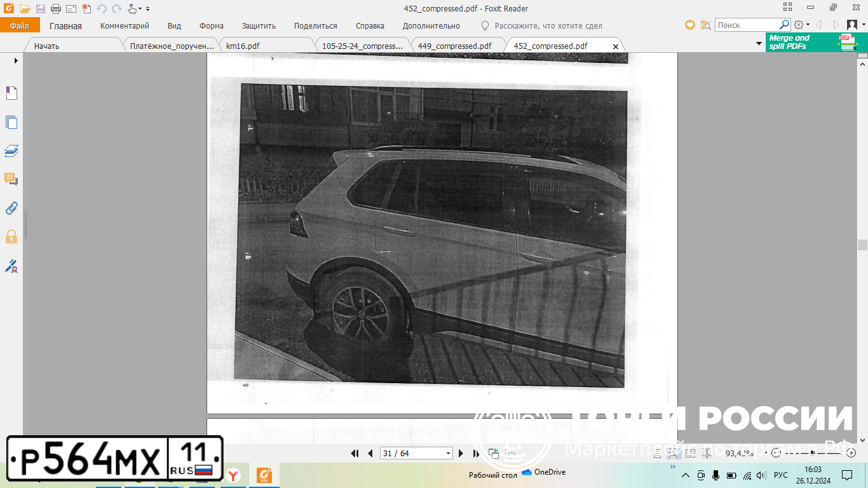Zoom in with the plus button
Viewport: 868px width, 488px height.
pos(851,453)
